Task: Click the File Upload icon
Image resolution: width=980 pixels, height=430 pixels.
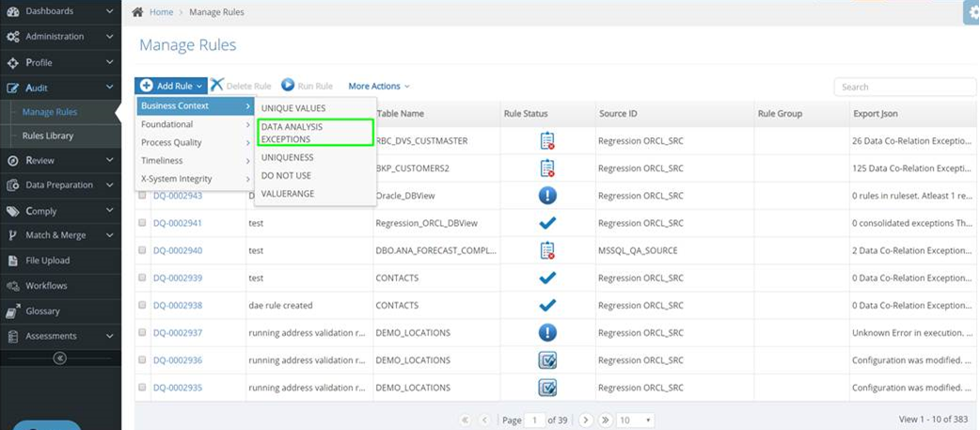Action: [12, 261]
